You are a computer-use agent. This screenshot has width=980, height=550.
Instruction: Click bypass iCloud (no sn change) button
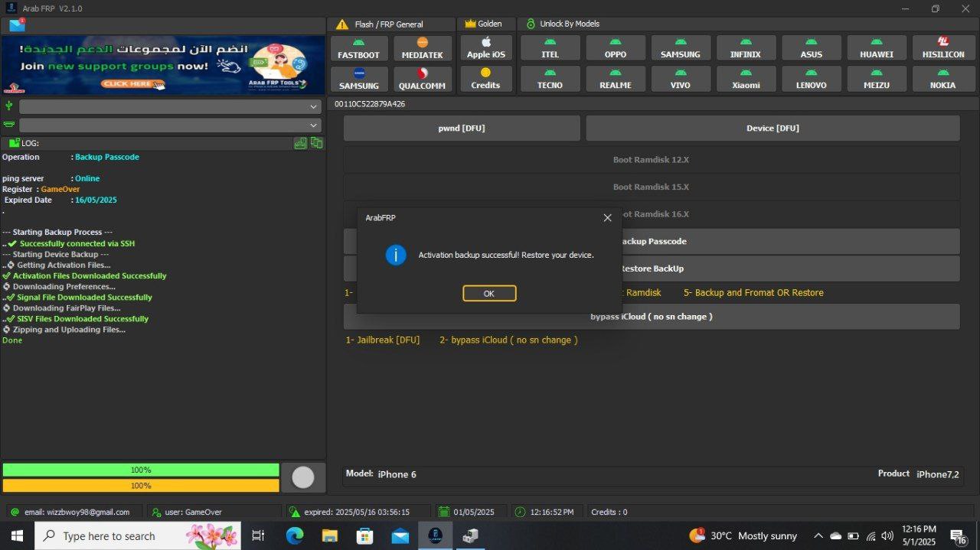point(652,317)
